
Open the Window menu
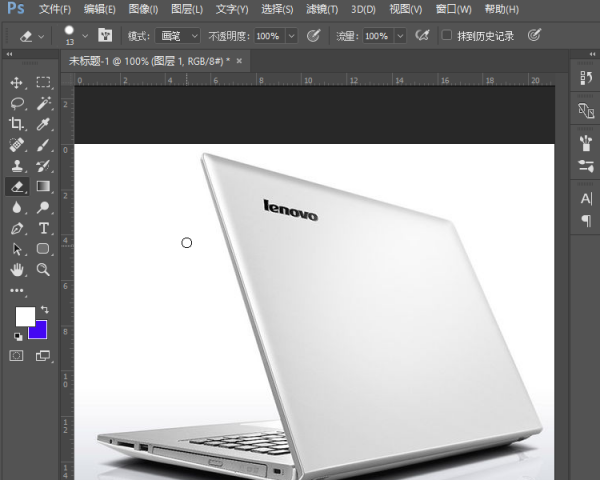point(453,9)
